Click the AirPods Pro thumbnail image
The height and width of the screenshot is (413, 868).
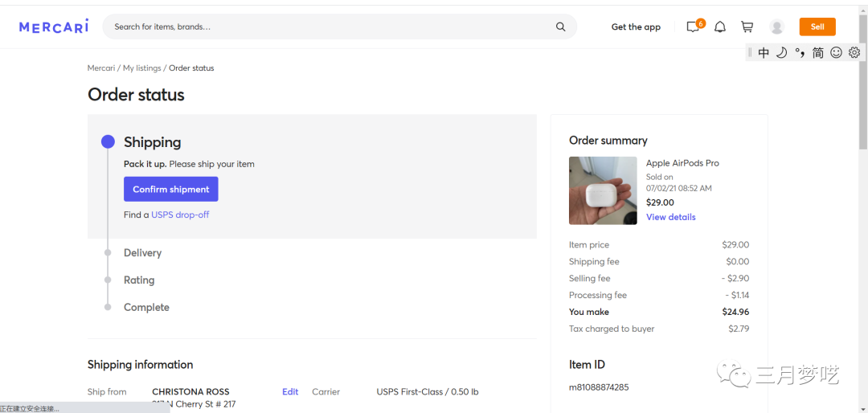(x=603, y=190)
